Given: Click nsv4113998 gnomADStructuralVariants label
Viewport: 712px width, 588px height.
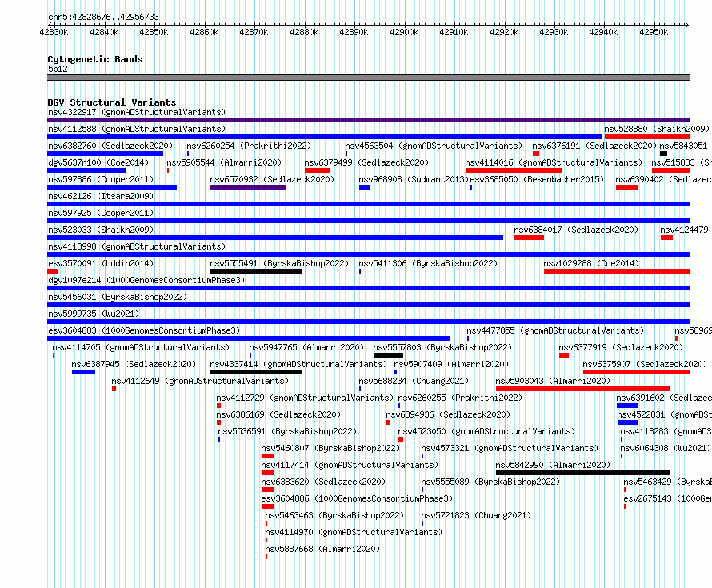Looking at the screenshot, I should [137, 246].
